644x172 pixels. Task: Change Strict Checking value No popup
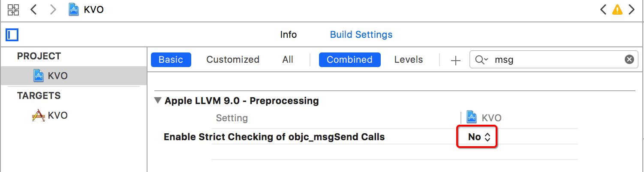point(479,137)
